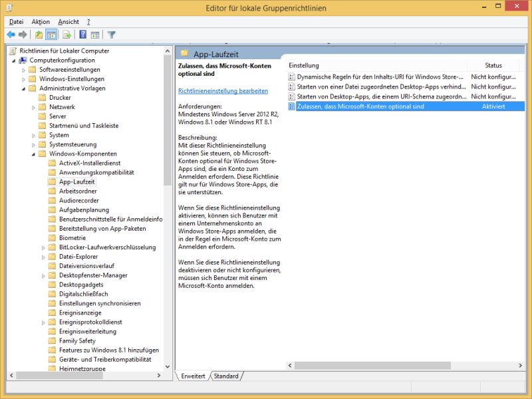This screenshot has height=399, width=532.
Task: Go back with the blue left arrow
Action: [11, 35]
